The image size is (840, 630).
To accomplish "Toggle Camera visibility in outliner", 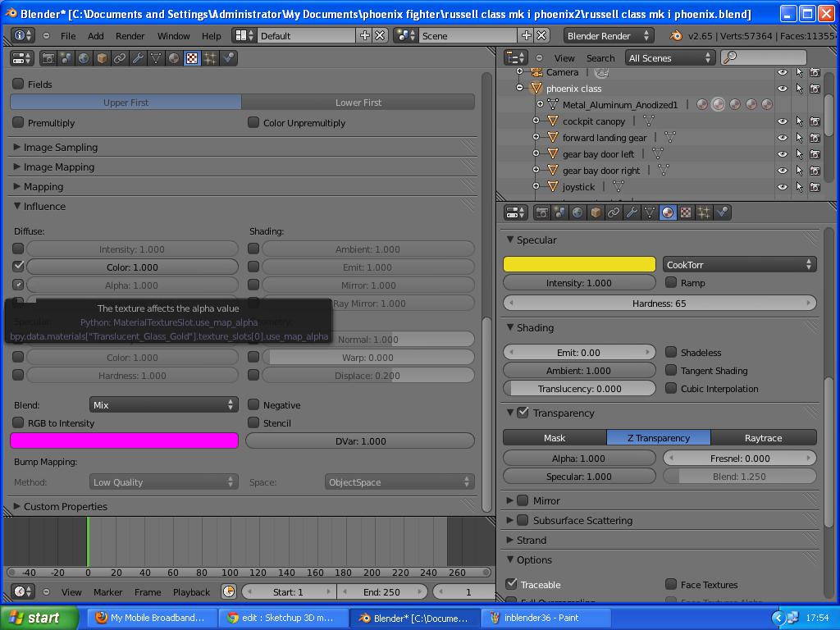I will [x=782, y=72].
